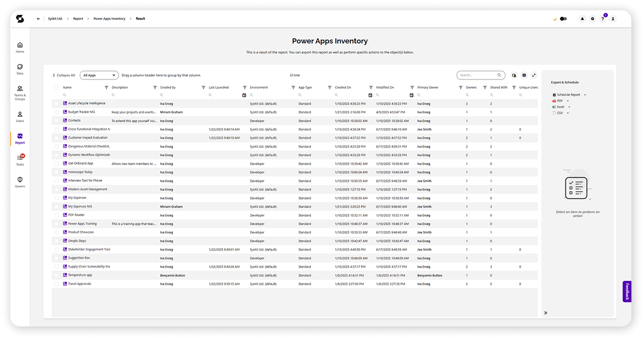Open the Govern shield section
Image resolution: width=644 pixels, height=339 pixels.
point(19,182)
